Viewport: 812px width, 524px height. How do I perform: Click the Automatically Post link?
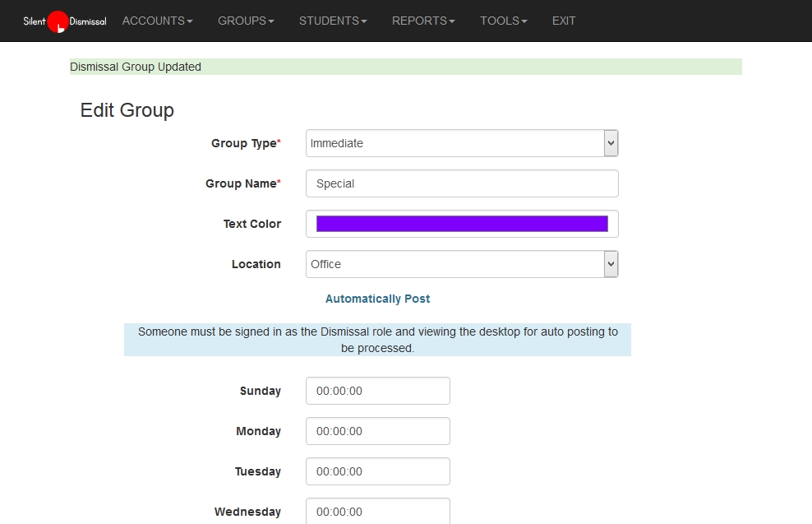(x=377, y=299)
